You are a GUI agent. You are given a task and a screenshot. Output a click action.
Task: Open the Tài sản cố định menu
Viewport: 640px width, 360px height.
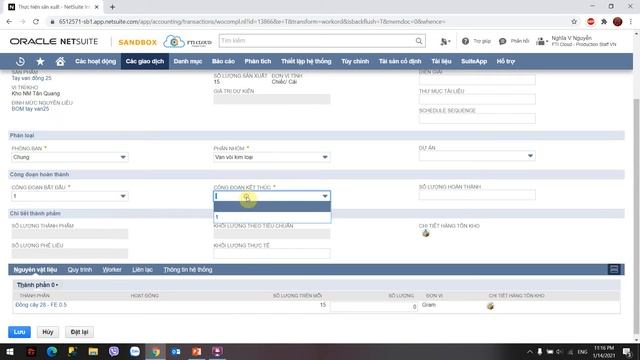tap(400, 61)
